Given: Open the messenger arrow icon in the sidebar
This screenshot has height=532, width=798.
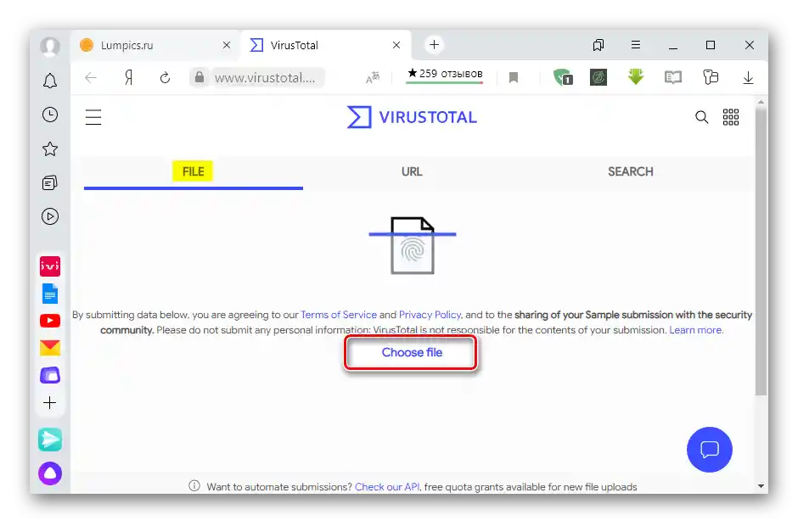Looking at the screenshot, I should tap(50, 440).
